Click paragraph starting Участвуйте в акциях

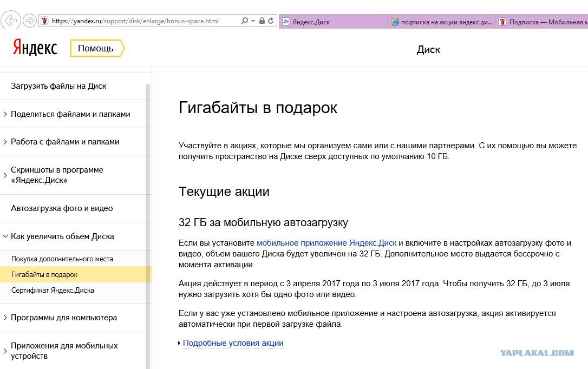point(377,151)
